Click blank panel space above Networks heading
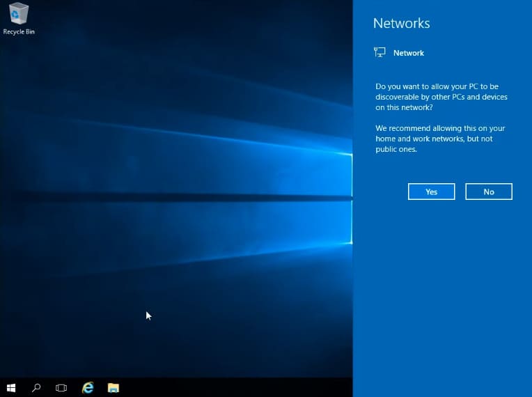This screenshot has width=532, height=397. tap(442, 6)
